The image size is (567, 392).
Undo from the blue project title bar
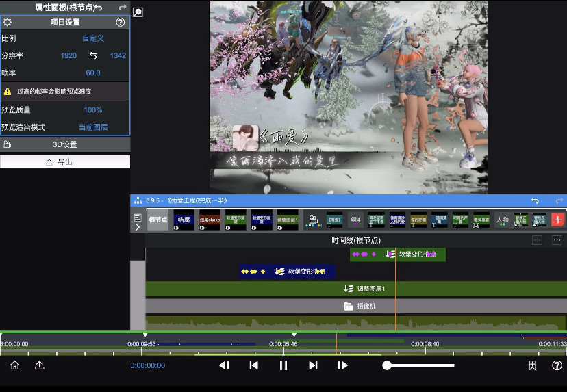pyautogui.click(x=535, y=200)
